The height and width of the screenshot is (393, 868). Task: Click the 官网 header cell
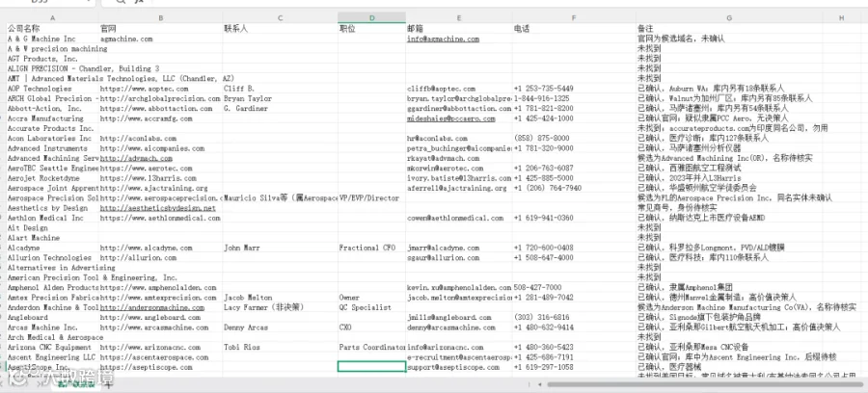click(x=160, y=28)
